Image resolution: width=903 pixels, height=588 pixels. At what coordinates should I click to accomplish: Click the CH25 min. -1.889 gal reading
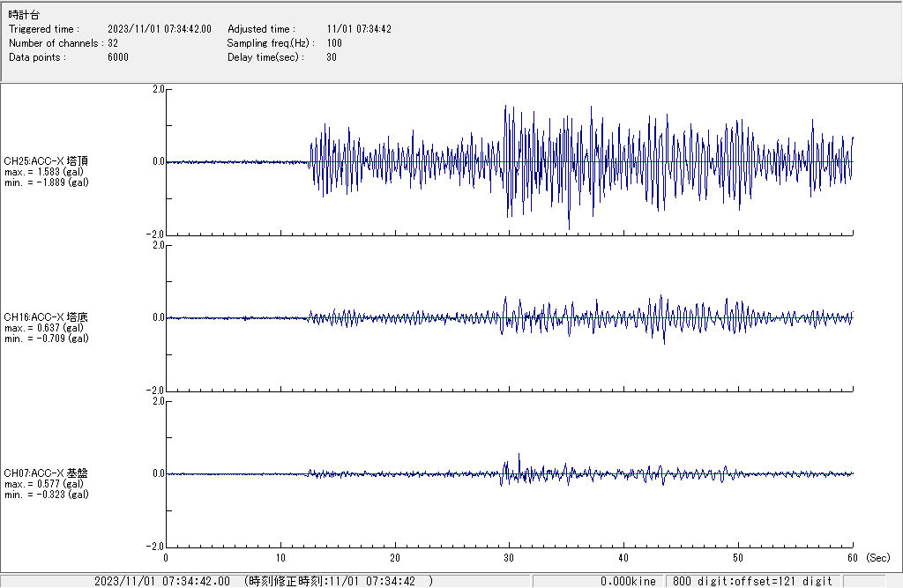46,182
